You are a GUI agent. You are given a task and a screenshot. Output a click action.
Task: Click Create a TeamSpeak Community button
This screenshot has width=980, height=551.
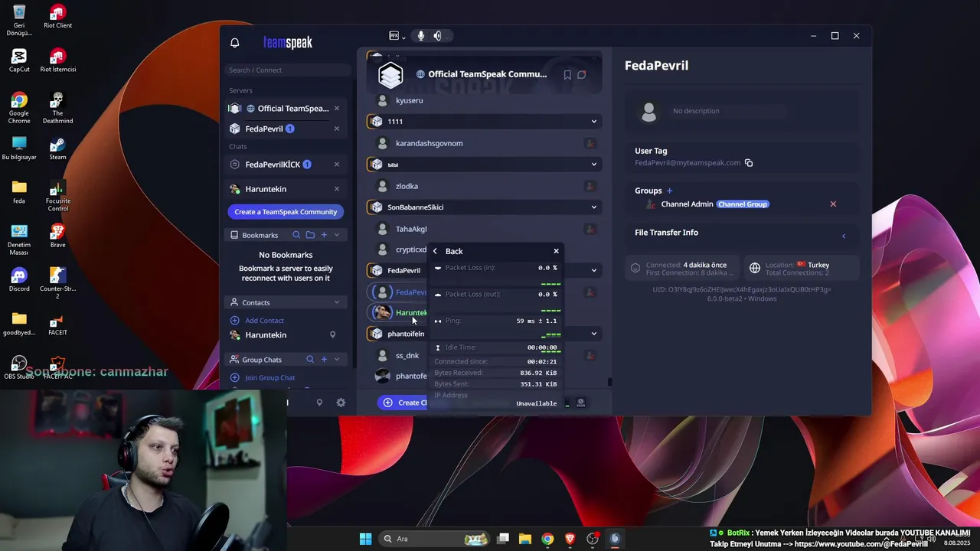286,212
